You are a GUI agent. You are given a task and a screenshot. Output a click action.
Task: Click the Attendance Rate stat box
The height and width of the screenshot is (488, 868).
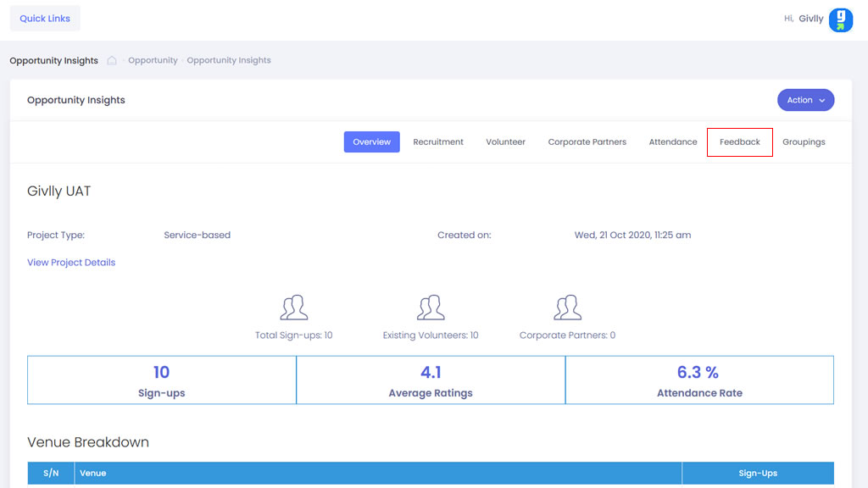pyautogui.click(x=699, y=380)
